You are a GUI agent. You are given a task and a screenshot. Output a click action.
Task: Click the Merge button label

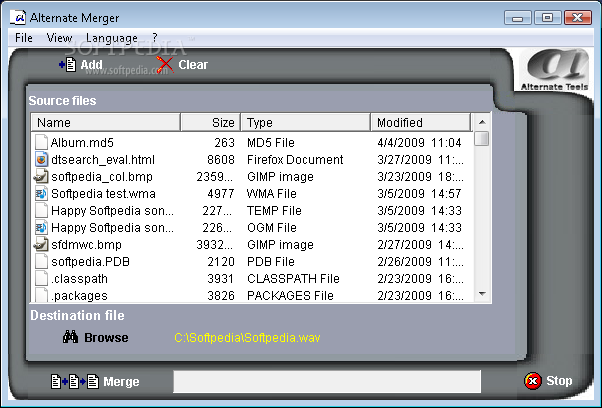(121, 382)
